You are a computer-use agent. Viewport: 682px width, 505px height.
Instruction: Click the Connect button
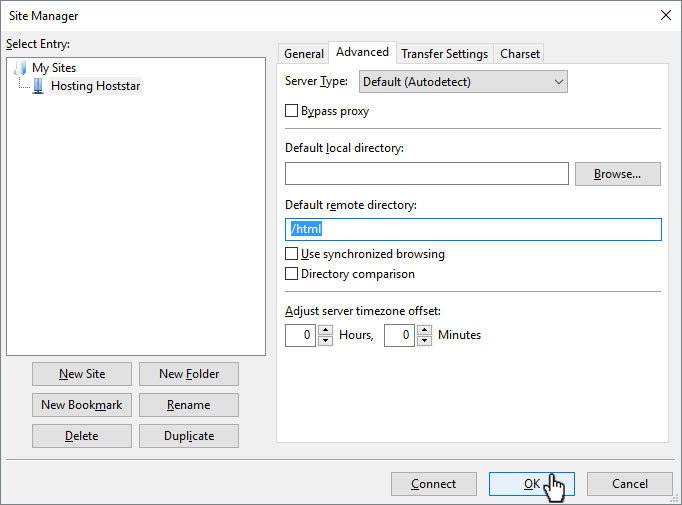(434, 484)
